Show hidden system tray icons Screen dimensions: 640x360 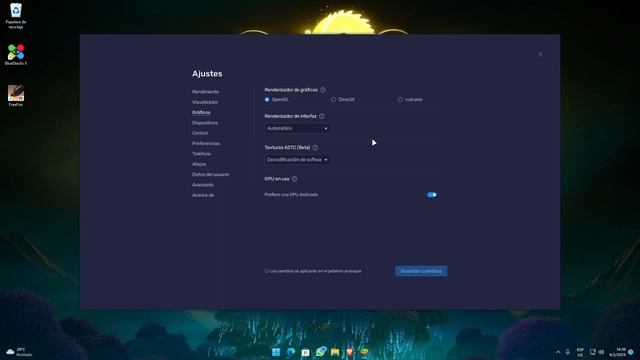pyautogui.click(x=558, y=352)
